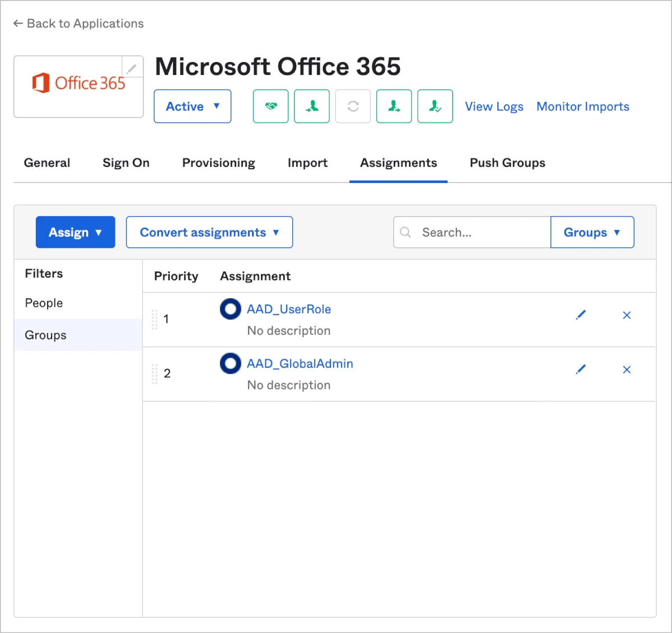
Task: Open the Groups dropdown beside search
Action: (x=592, y=232)
